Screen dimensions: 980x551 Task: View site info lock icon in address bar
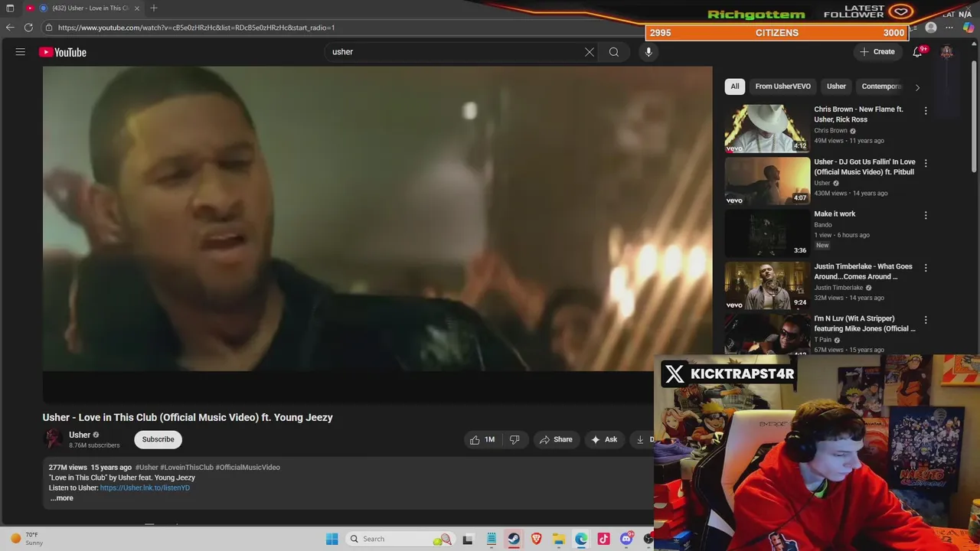[49, 28]
